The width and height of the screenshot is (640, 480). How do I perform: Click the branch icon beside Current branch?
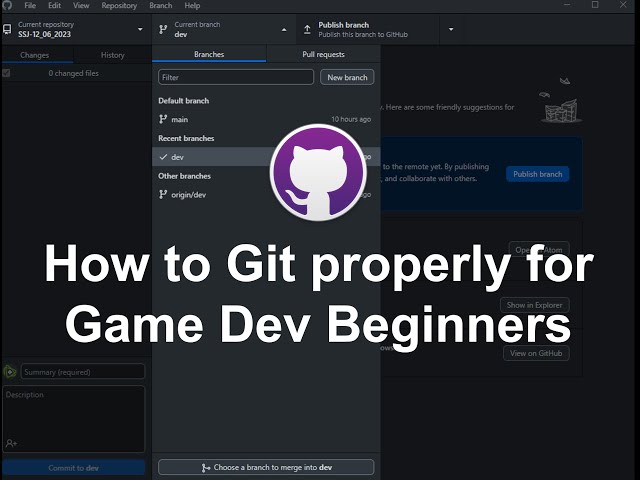pyautogui.click(x=163, y=29)
